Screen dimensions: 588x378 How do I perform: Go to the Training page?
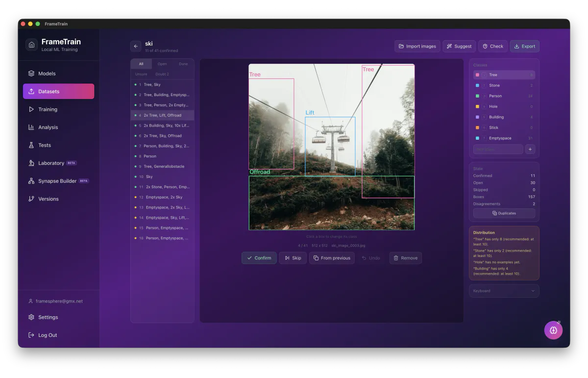(x=58, y=109)
